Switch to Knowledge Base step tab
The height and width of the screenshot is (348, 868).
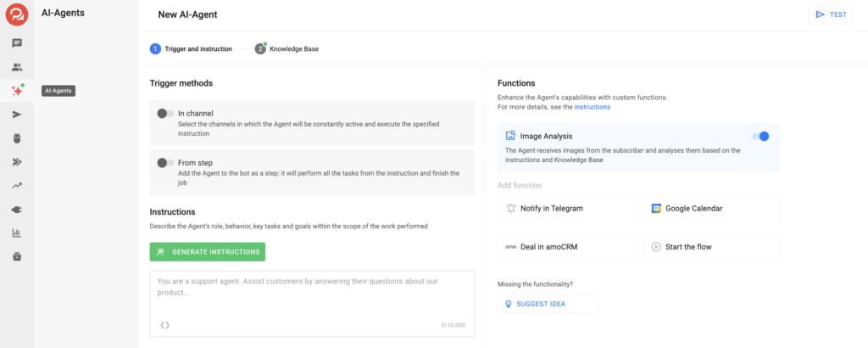[x=287, y=49]
